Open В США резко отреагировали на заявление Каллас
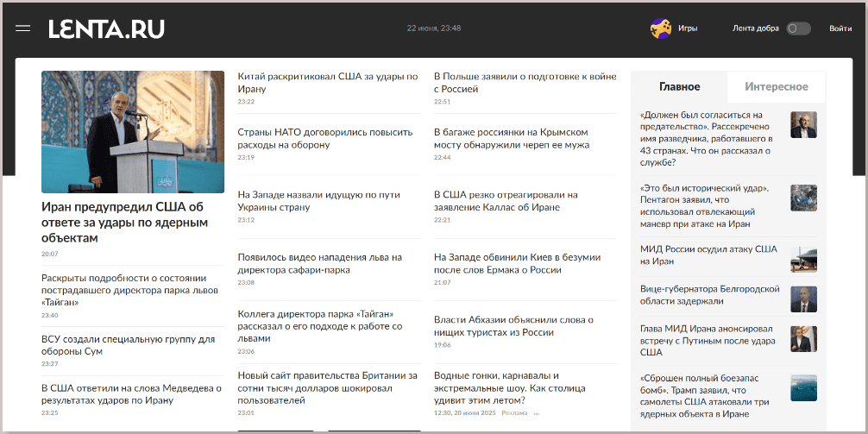 click(x=506, y=201)
